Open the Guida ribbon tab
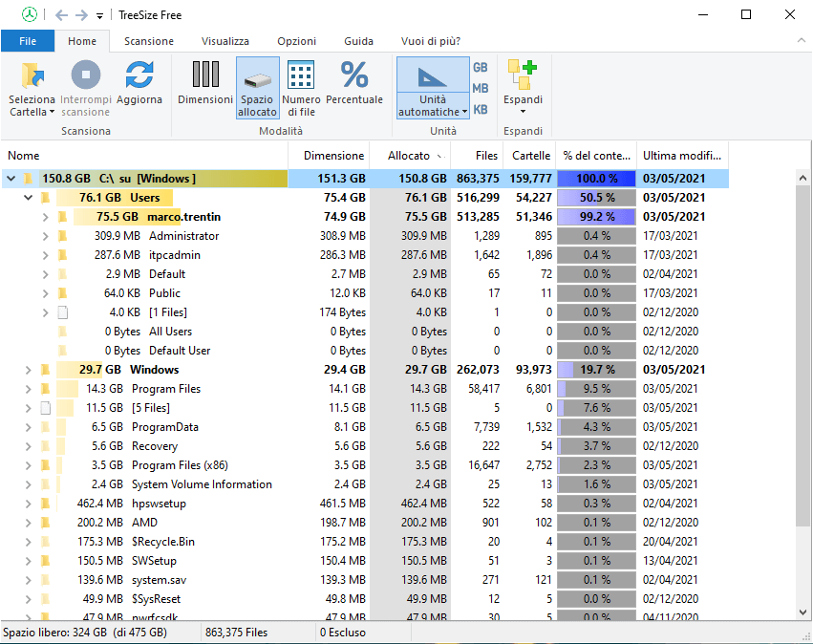 point(359,41)
